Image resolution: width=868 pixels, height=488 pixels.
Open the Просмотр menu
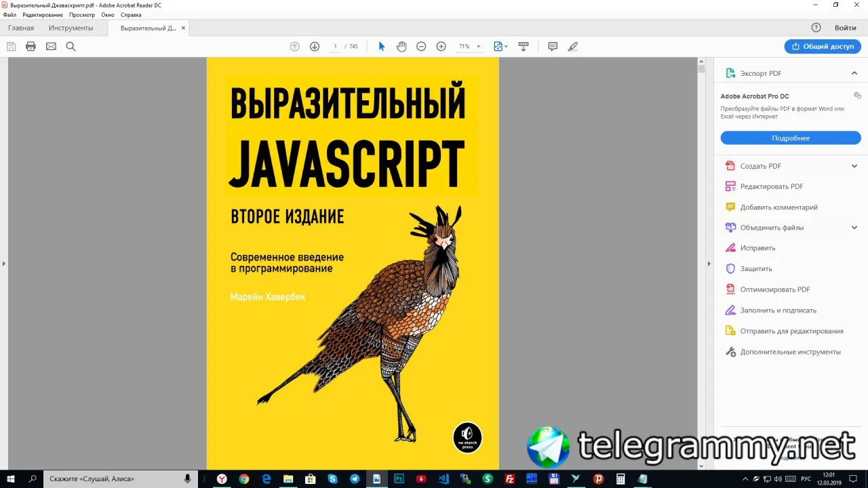coord(82,14)
